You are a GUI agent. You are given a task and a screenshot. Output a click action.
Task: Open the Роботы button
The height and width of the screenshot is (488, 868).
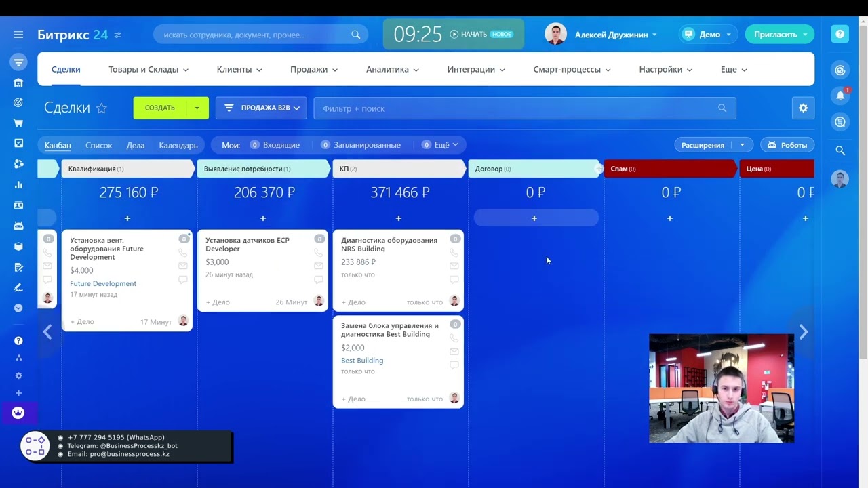pos(787,145)
